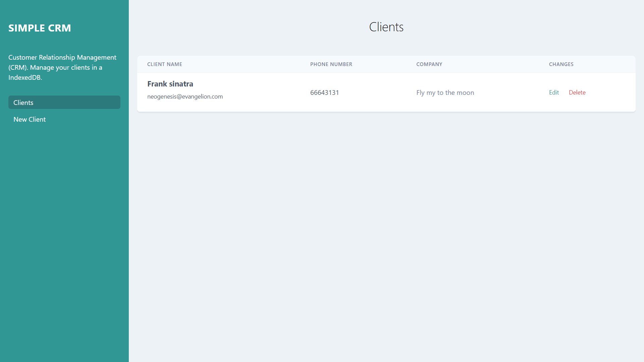Click the highlighted Clients navigation button

point(64,102)
